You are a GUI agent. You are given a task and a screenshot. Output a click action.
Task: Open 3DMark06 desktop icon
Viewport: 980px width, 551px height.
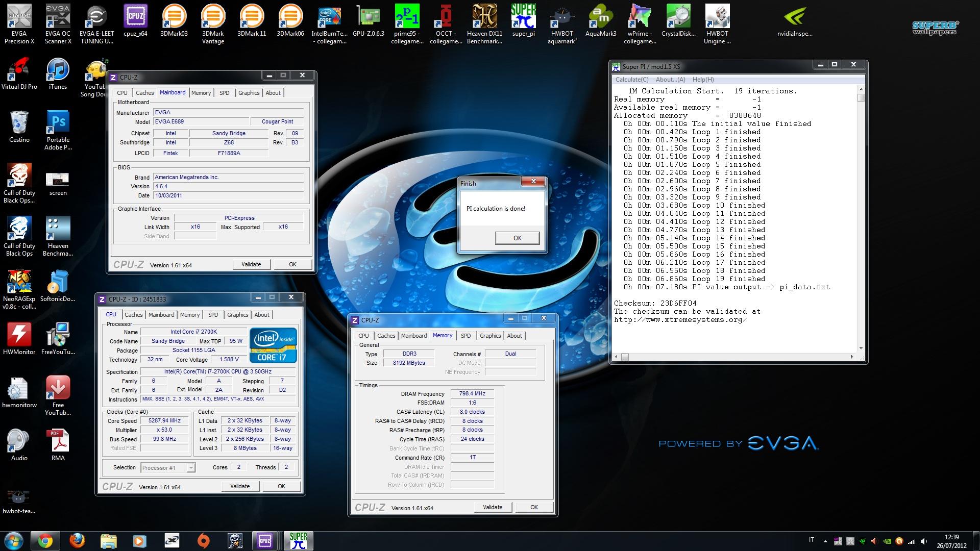pos(290,21)
